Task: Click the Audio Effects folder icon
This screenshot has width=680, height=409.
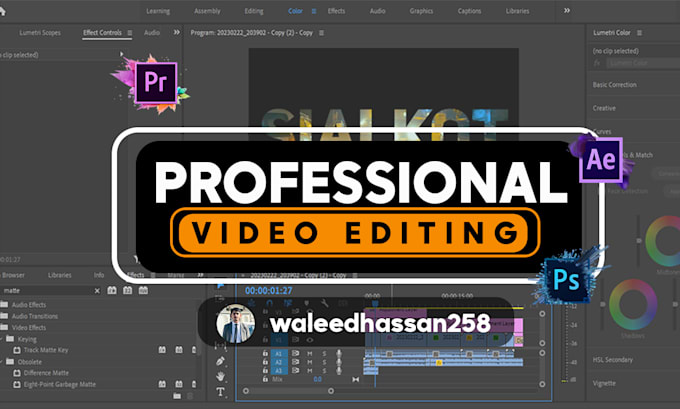Action: 4,304
